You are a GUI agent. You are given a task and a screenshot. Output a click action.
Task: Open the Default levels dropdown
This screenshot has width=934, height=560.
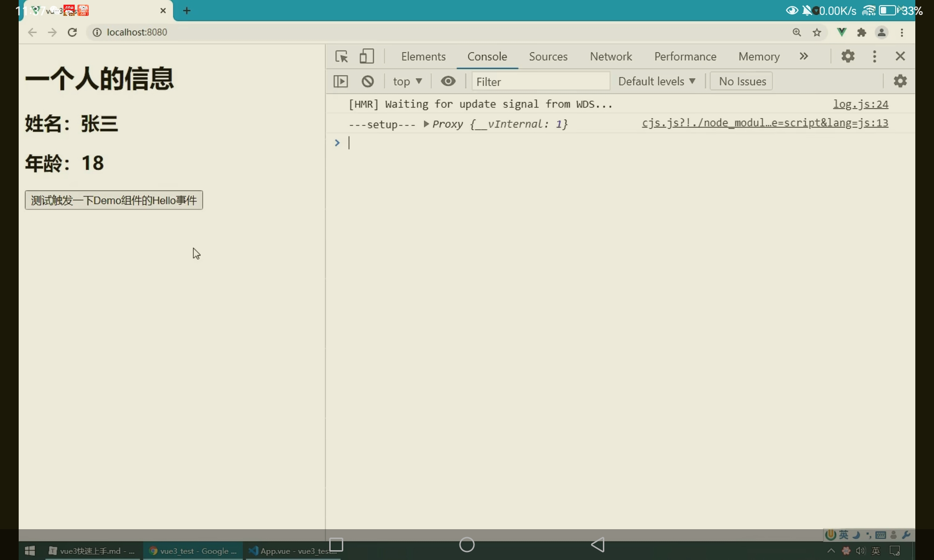pos(656,82)
